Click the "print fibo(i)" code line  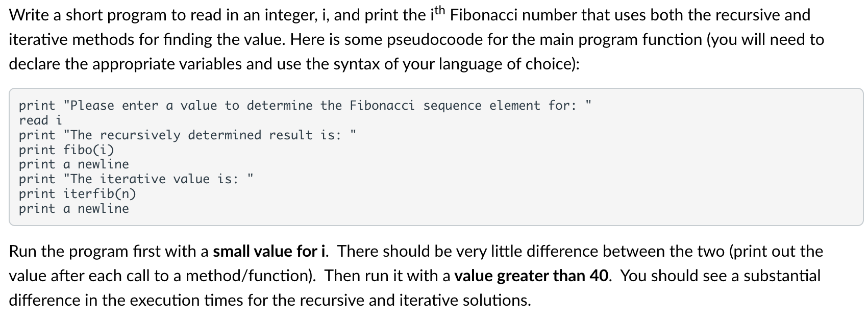pos(66,150)
